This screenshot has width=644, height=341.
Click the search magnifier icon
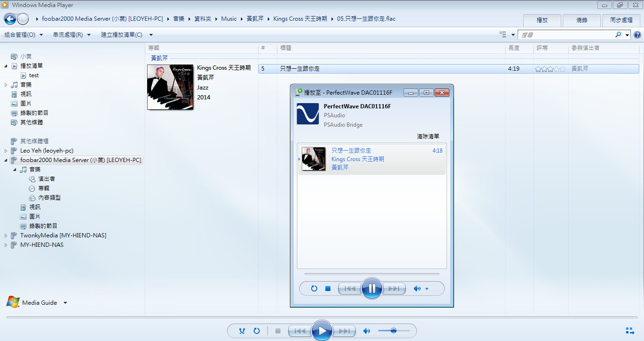618,35
